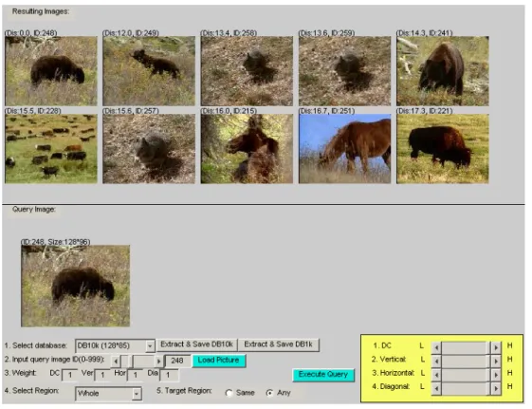Click left arrow of Horizontal slider
The image size is (532, 409).
pos(436,375)
